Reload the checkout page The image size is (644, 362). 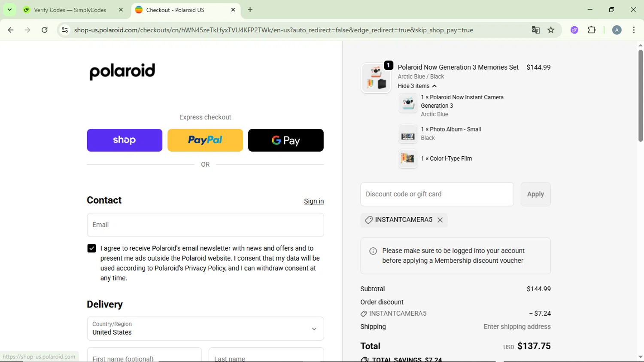click(45, 30)
